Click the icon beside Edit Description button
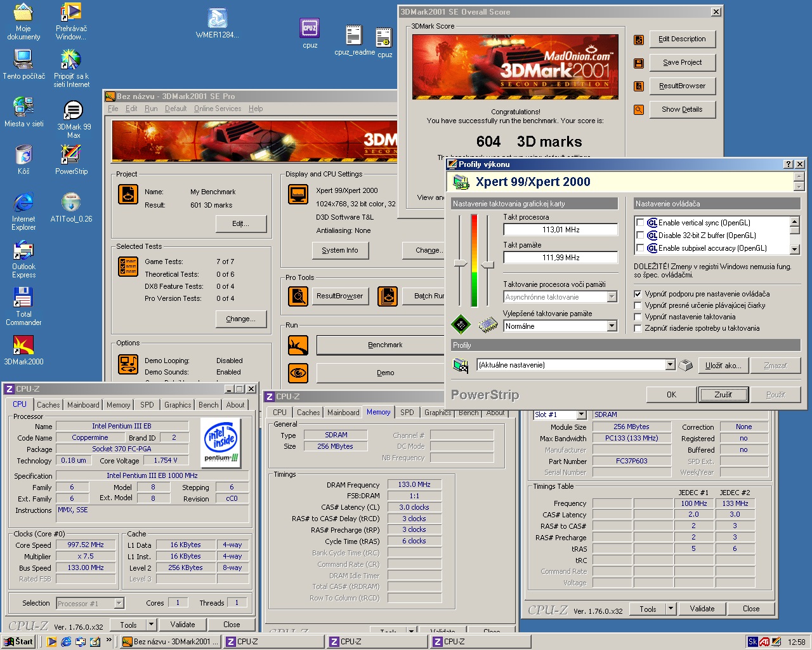This screenshot has height=650, width=812. 639,39
